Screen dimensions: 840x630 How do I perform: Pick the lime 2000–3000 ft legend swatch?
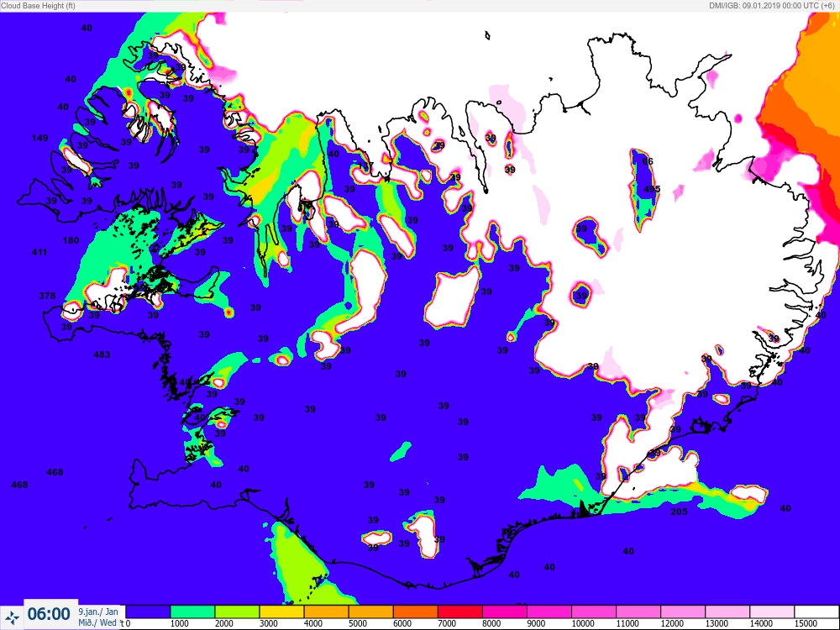pos(237,612)
